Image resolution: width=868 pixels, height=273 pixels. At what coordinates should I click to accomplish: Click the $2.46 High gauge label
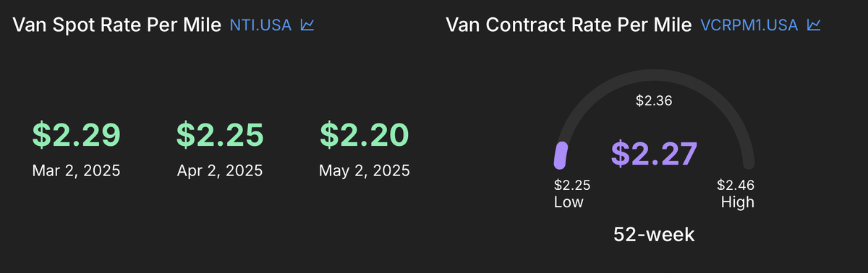pyautogui.click(x=736, y=194)
